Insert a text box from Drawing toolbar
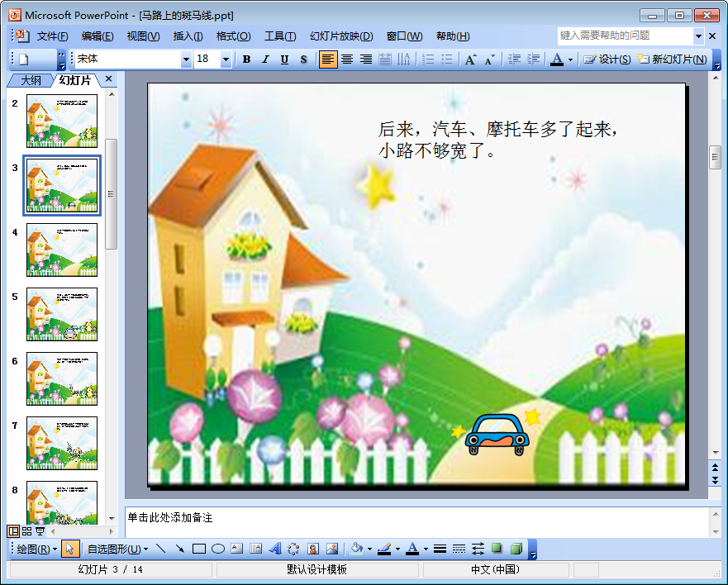Viewport: 728px width, 585px height. click(x=237, y=549)
